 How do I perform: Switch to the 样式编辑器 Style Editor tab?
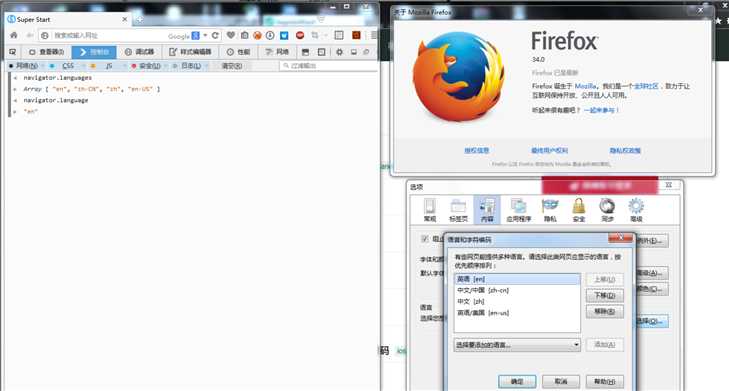tap(190, 52)
